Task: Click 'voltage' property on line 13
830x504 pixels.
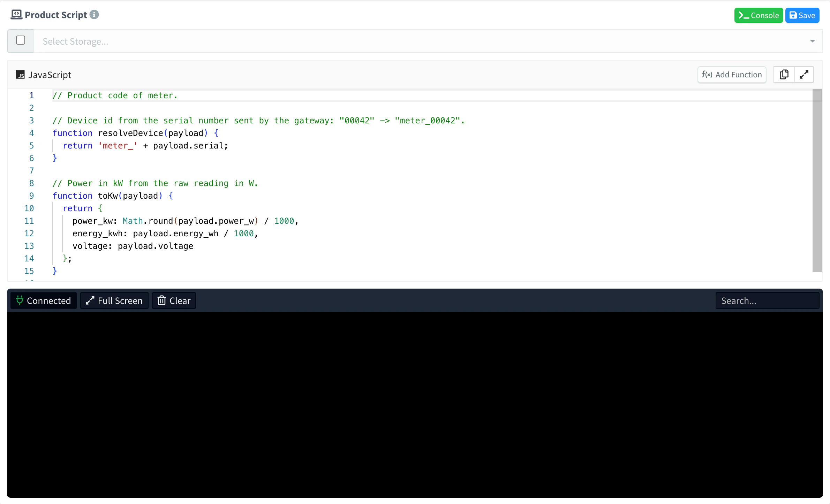Action: tap(90, 246)
